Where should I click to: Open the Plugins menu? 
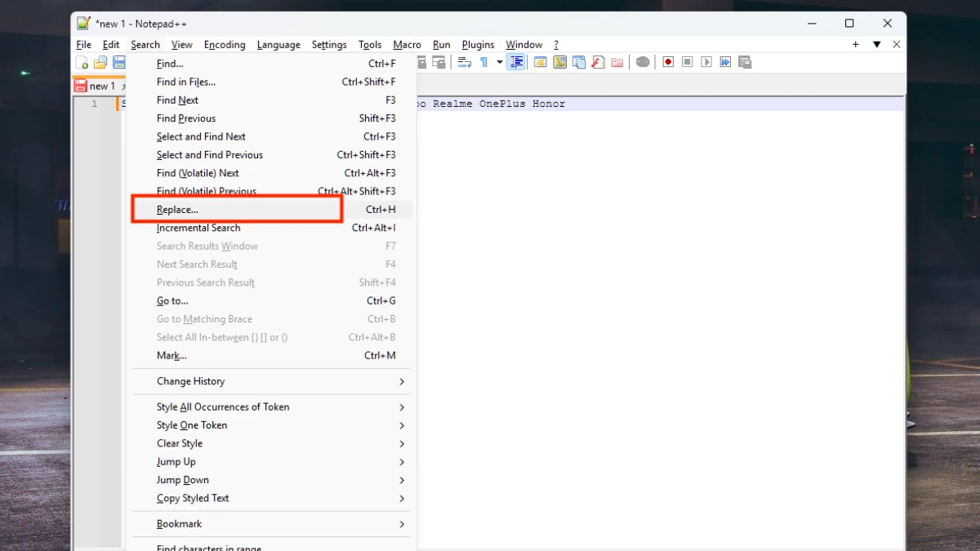[x=478, y=45]
